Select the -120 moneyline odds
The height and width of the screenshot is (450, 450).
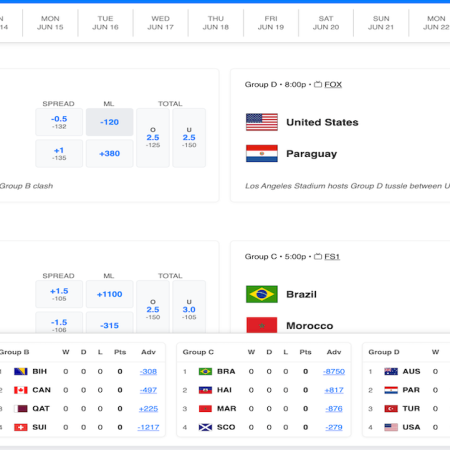109,122
